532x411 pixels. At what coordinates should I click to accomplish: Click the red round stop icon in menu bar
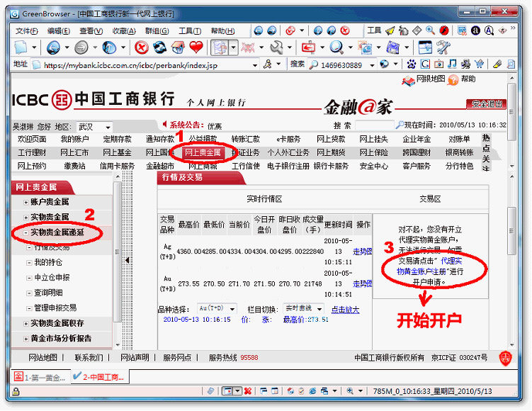click(345, 31)
